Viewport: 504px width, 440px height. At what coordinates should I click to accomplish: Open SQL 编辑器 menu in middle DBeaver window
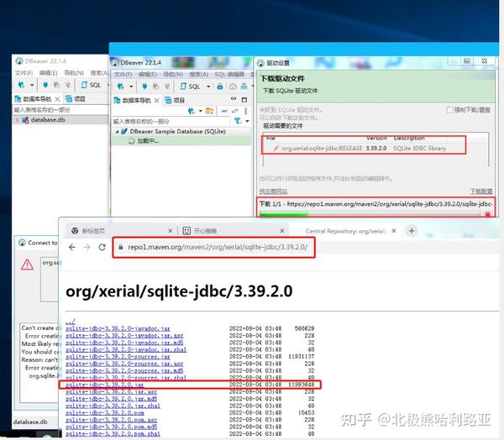point(229,75)
